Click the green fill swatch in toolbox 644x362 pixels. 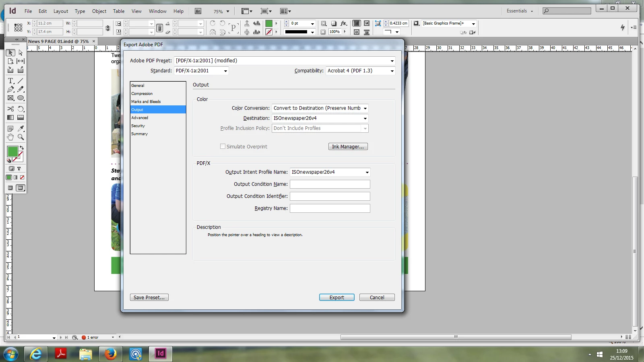(12, 152)
